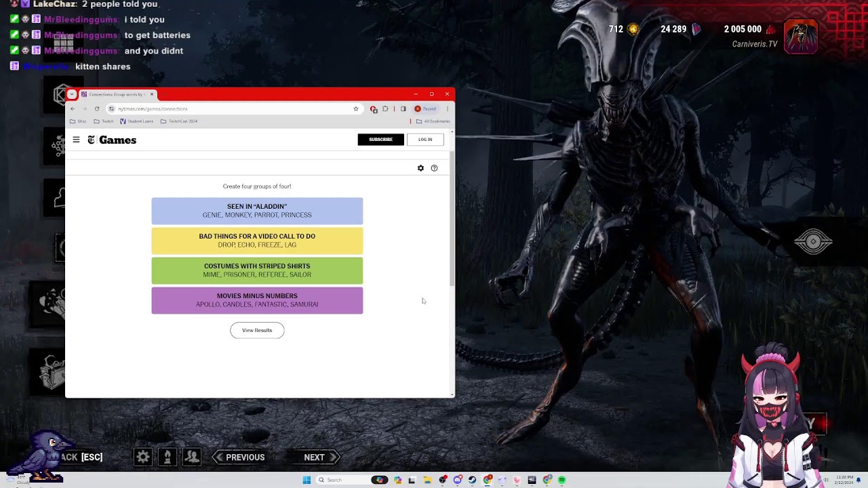Open the Paused profile button in Chrome
The image size is (868, 488).
[x=427, y=108]
